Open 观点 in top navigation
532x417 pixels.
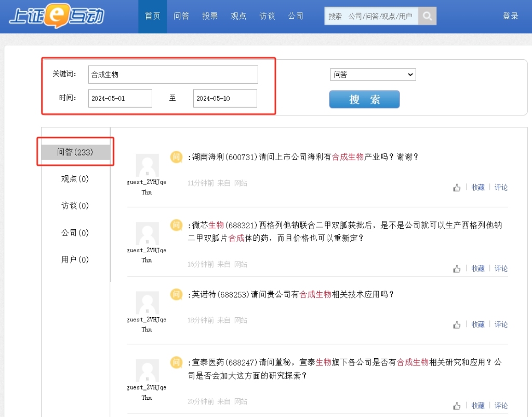click(238, 16)
